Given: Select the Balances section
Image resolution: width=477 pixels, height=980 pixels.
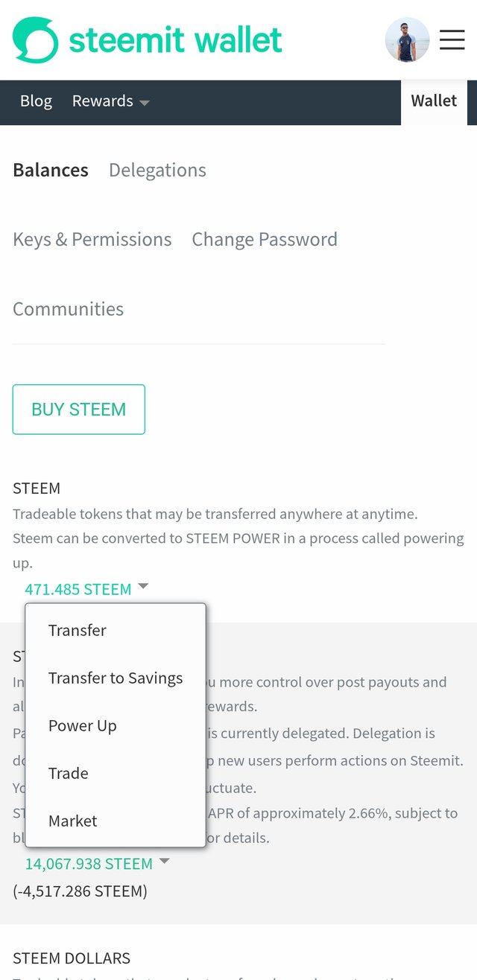Looking at the screenshot, I should (51, 170).
